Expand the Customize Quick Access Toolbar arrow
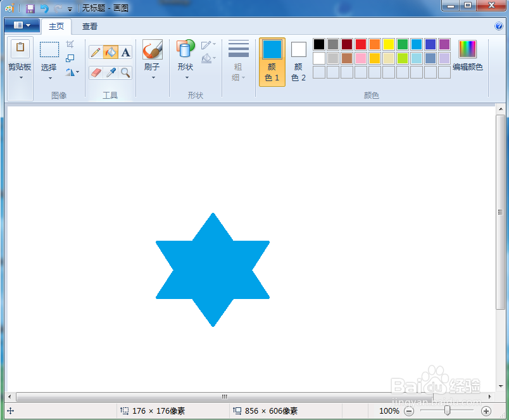The height and width of the screenshot is (420, 509). [70, 9]
